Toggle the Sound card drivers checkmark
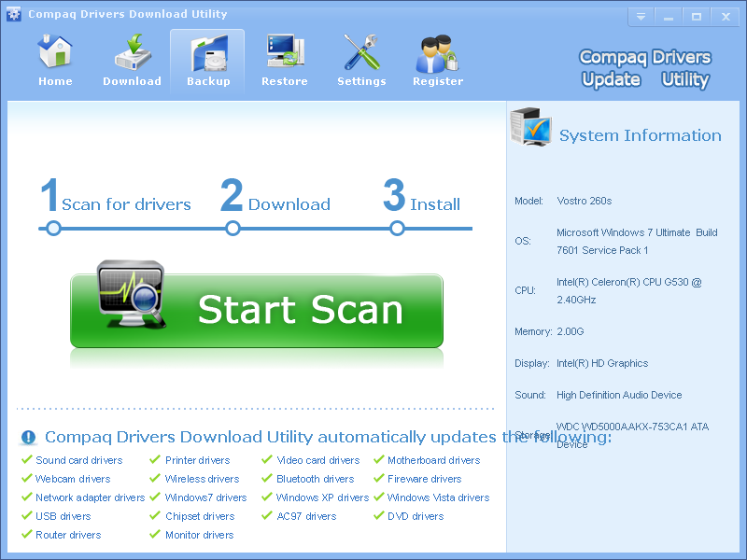This screenshot has width=747, height=560. (27, 460)
